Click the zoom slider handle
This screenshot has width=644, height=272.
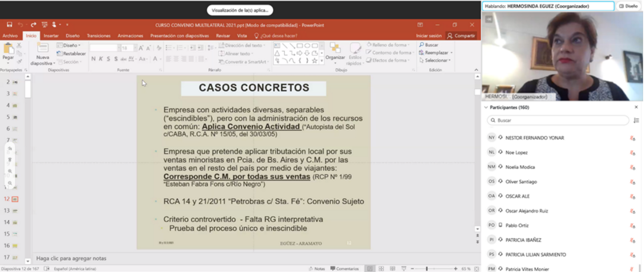point(427,269)
